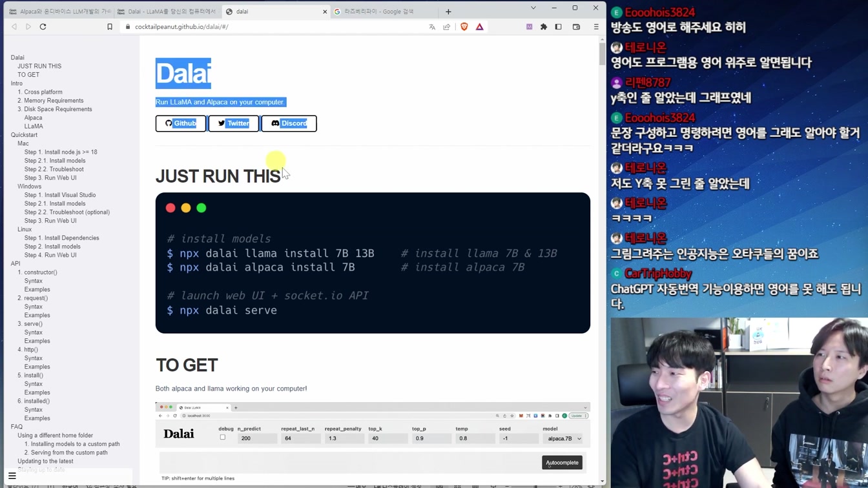Screen dimensions: 868x488
Task: Open 'Step 4. Run Web UI' sidebar link
Action: [x=50, y=255]
